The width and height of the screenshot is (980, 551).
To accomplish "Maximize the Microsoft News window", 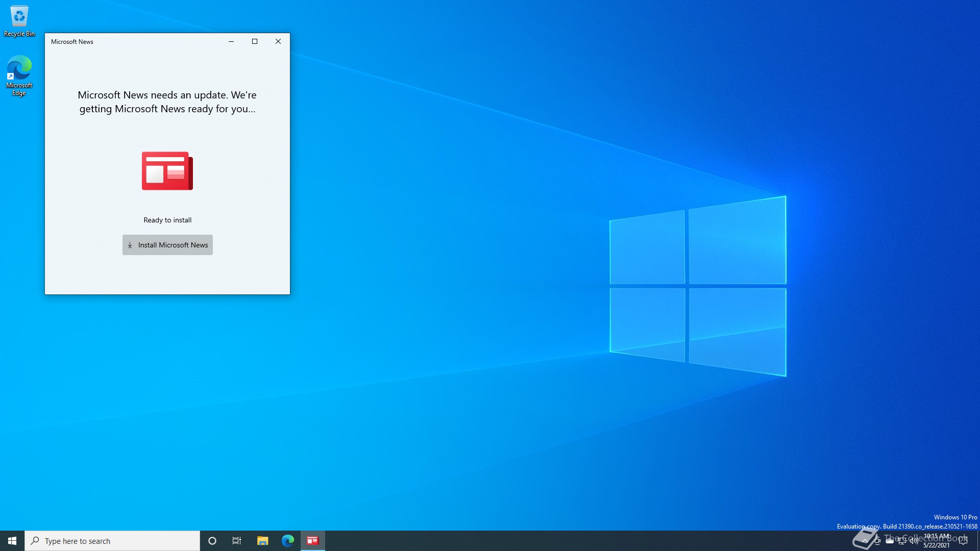I will coord(255,41).
